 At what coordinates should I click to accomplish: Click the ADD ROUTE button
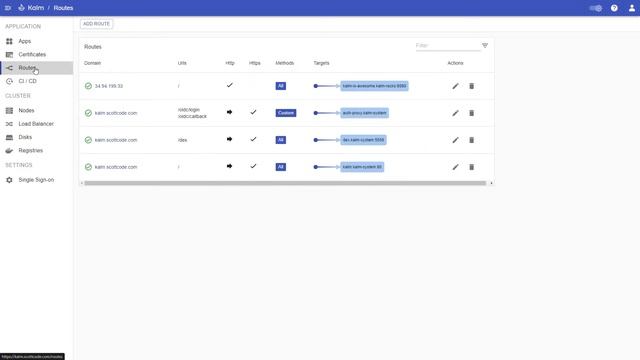pos(96,24)
